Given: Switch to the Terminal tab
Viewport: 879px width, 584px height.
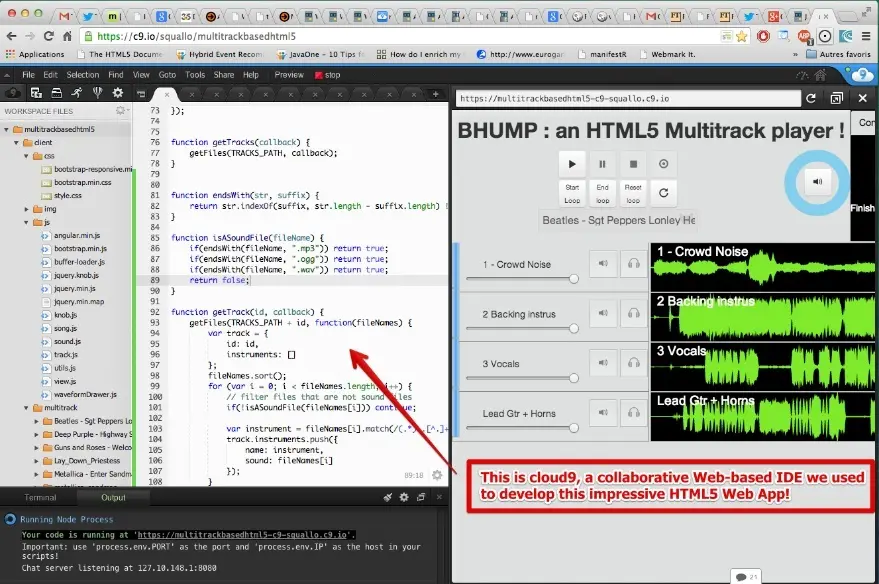Looking at the screenshot, I should pyautogui.click(x=40, y=498).
